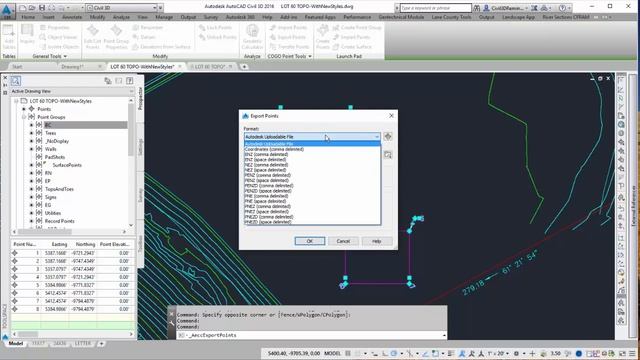
Task: Click the Easting column header in point list
Action: click(x=60, y=244)
